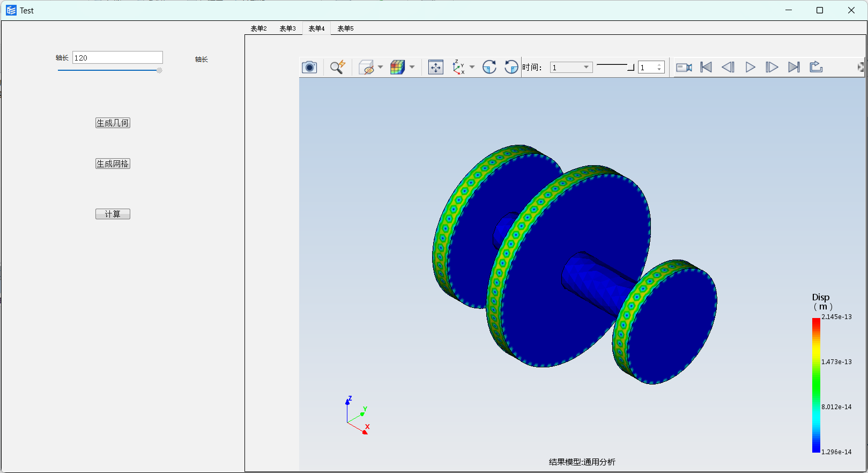Take a viewport snapshot with camera icon
Viewport: 868px width, 473px height.
tap(309, 67)
